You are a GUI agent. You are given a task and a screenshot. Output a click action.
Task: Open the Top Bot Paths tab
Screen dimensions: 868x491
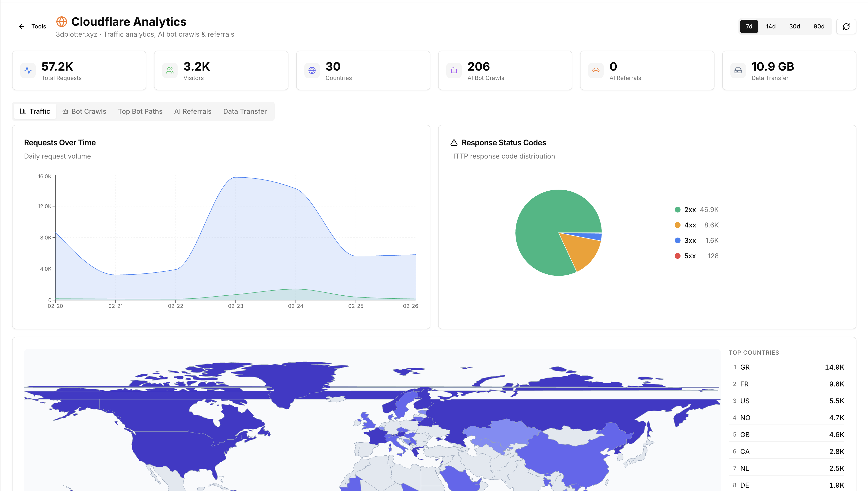pos(140,111)
